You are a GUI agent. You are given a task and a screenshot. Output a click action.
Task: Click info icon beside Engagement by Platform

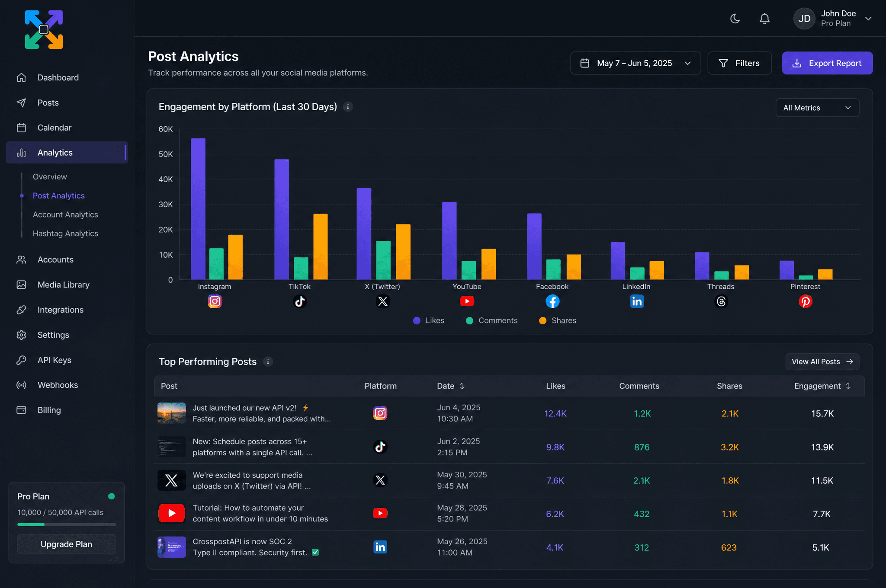point(348,107)
